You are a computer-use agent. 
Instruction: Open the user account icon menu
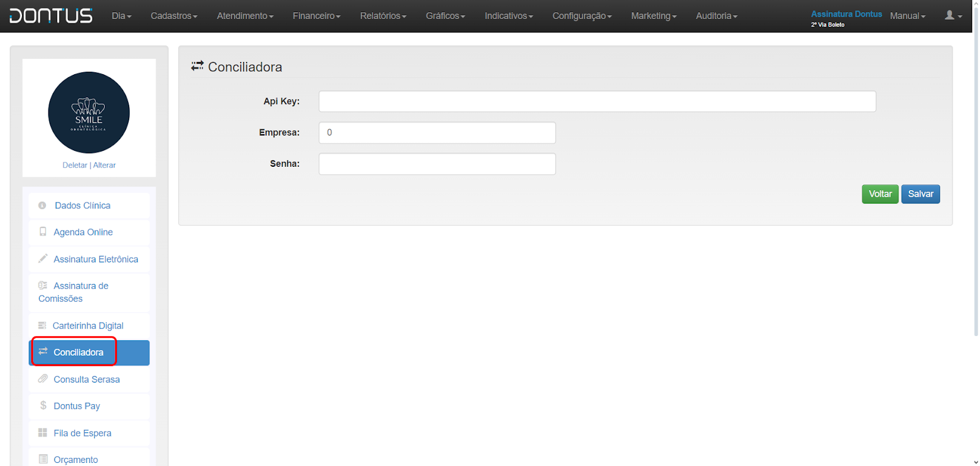[x=953, y=16]
